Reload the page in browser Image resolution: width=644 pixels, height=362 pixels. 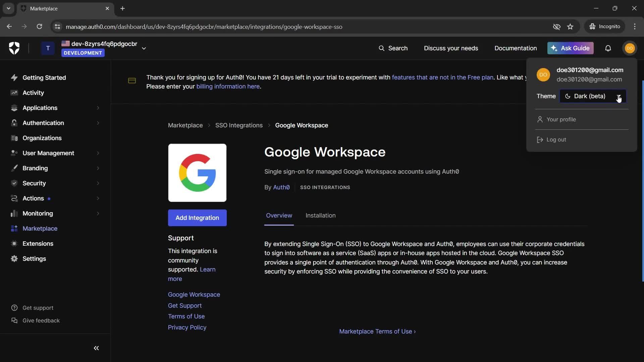[x=39, y=26]
